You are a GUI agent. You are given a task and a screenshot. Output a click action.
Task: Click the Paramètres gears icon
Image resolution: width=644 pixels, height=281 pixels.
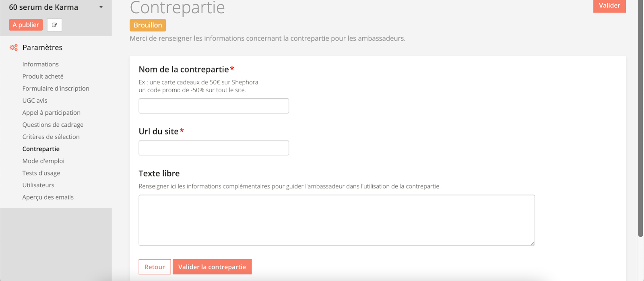coord(14,48)
